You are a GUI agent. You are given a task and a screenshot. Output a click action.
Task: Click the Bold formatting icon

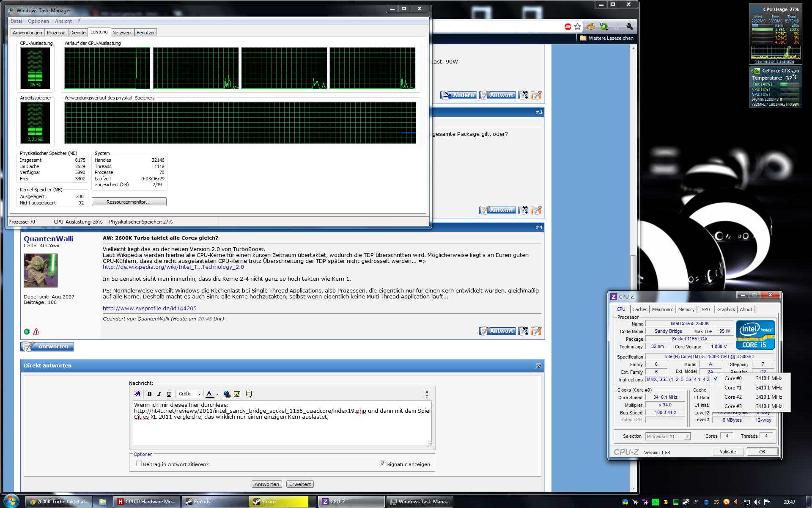pyautogui.click(x=149, y=394)
